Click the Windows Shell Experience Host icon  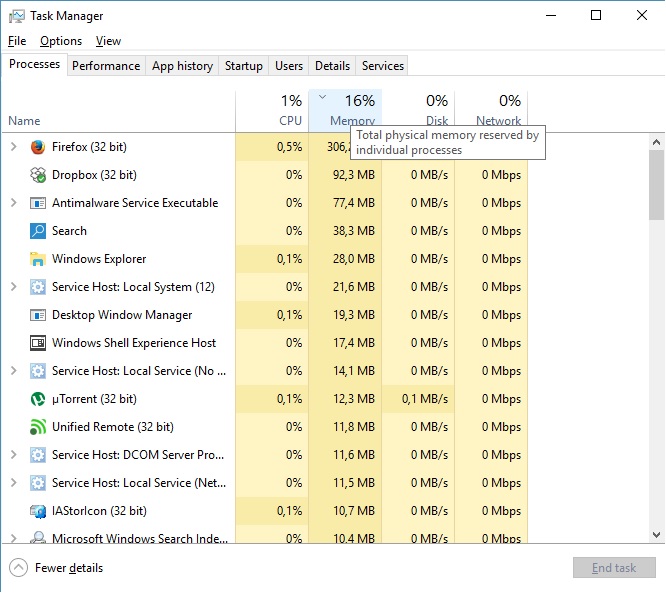pos(38,343)
